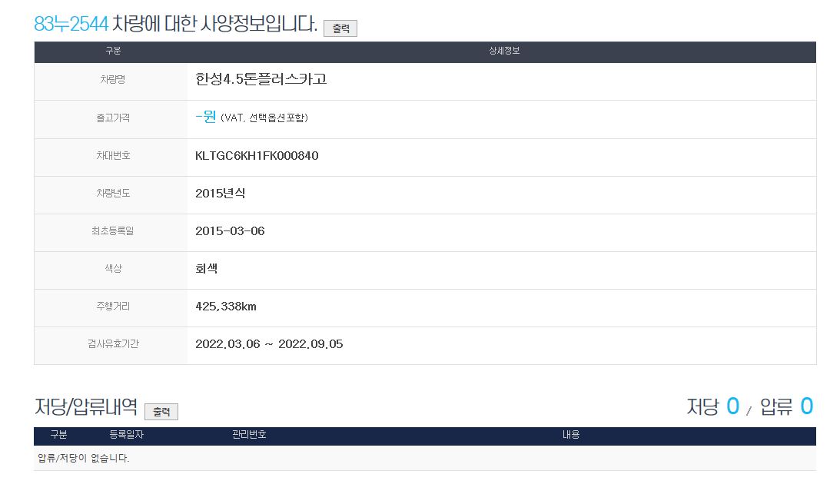Click the 등록일자 column header
Image resolution: width=840 pixels, height=504 pixels.
pos(127,435)
